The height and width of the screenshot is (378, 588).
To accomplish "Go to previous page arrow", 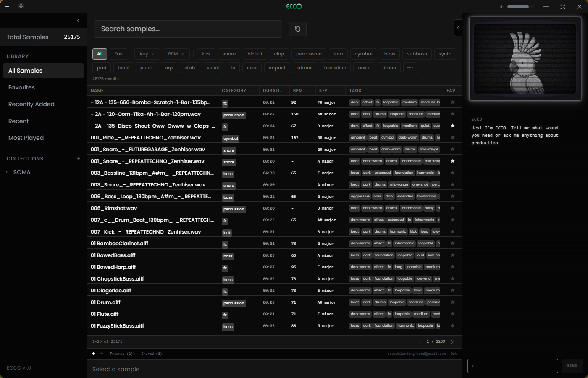I will pos(419,342).
